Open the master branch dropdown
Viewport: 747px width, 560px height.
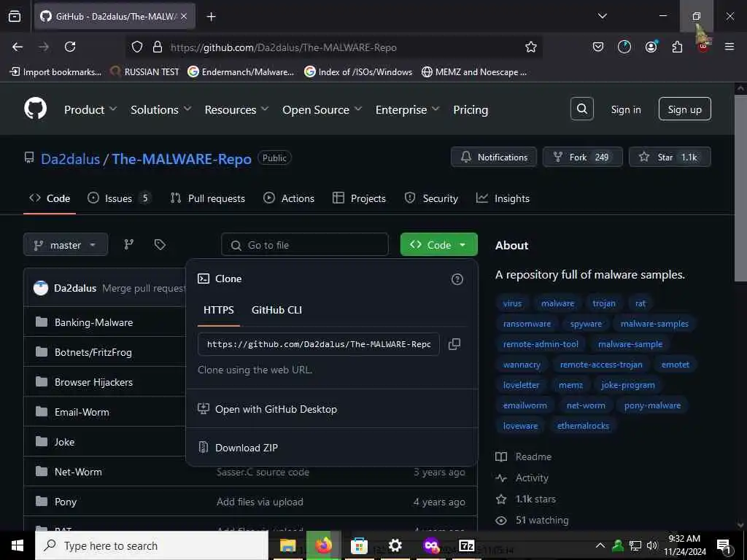(66, 245)
